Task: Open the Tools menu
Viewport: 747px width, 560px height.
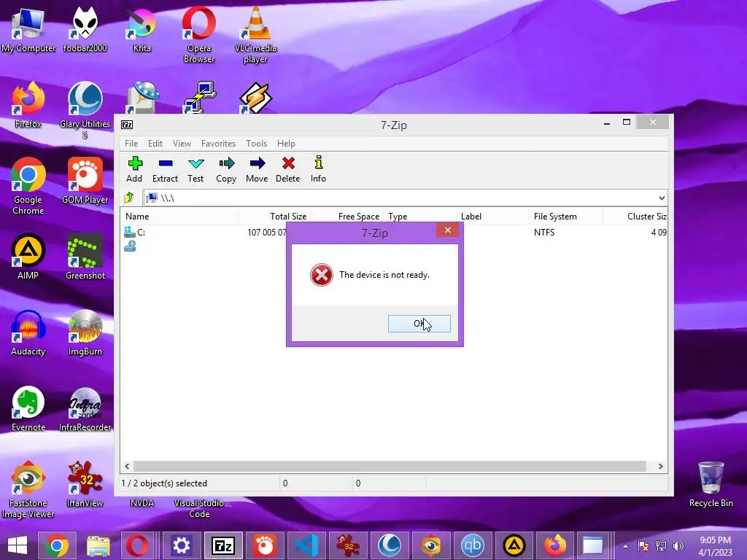Action: pyautogui.click(x=256, y=144)
